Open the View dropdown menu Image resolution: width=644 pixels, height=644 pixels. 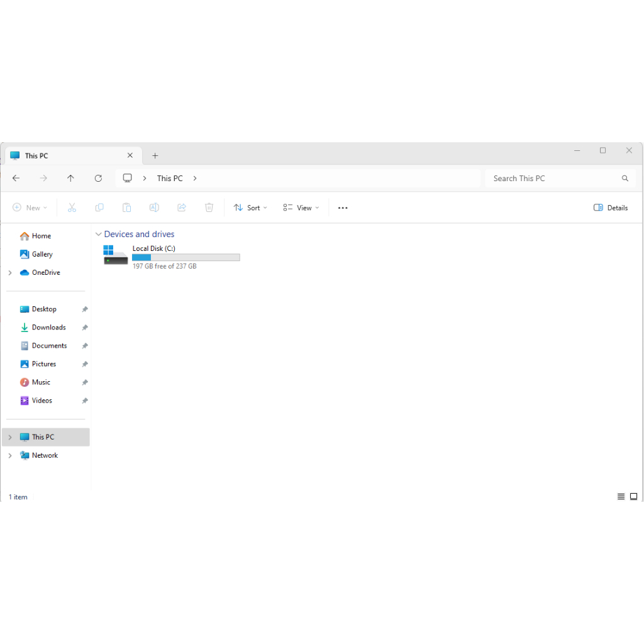point(301,208)
